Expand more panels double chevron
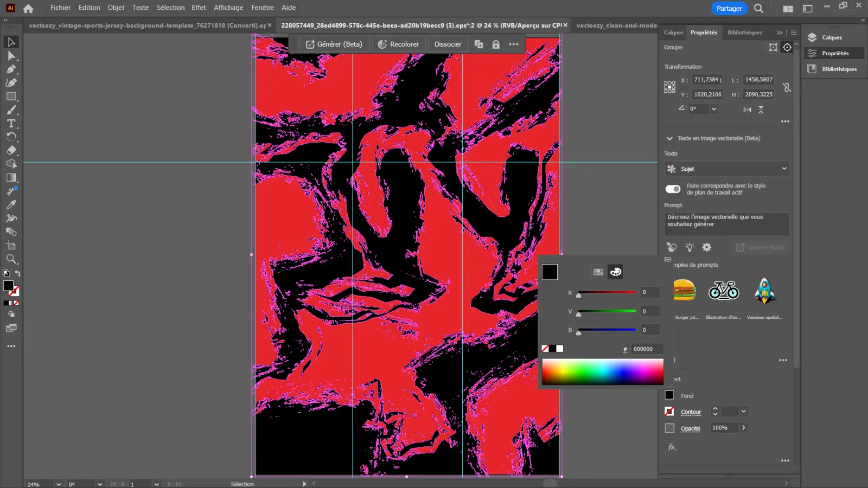 tap(780, 33)
